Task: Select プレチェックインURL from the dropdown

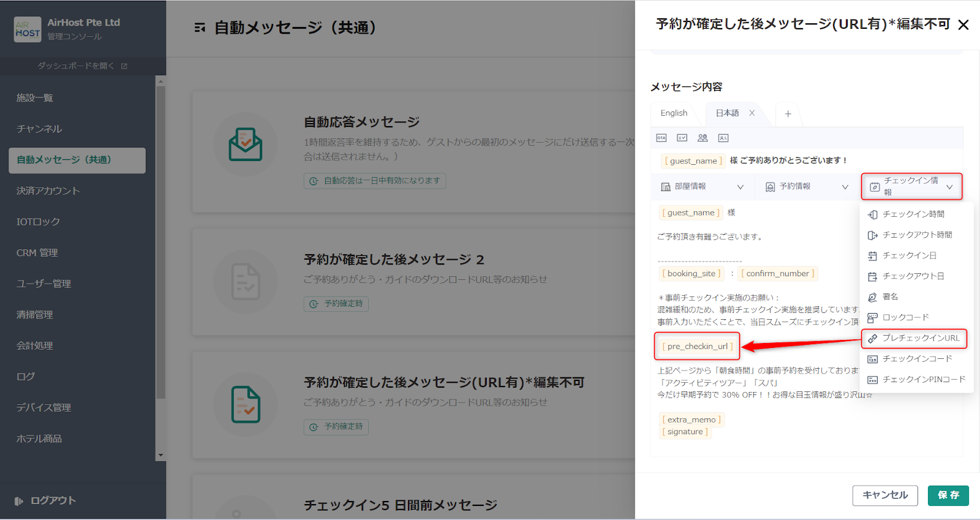Action: (x=914, y=338)
